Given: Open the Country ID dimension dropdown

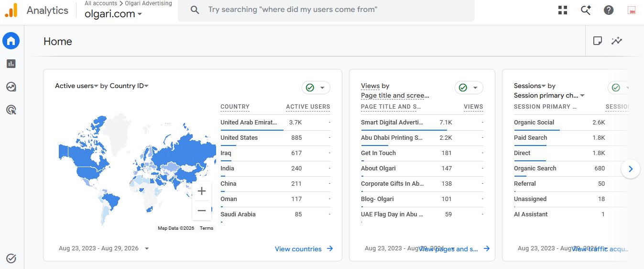Looking at the screenshot, I should tap(129, 86).
